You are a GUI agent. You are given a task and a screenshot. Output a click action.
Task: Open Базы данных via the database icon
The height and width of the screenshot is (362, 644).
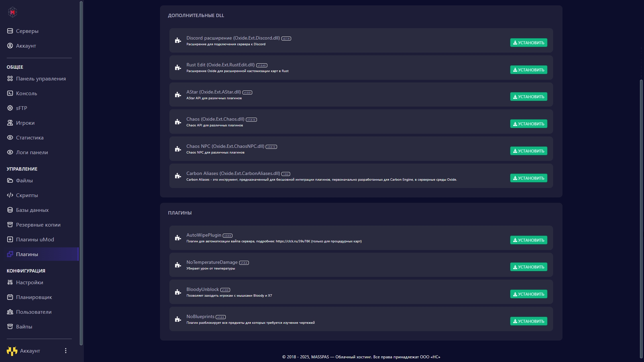click(x=10, y=210)
